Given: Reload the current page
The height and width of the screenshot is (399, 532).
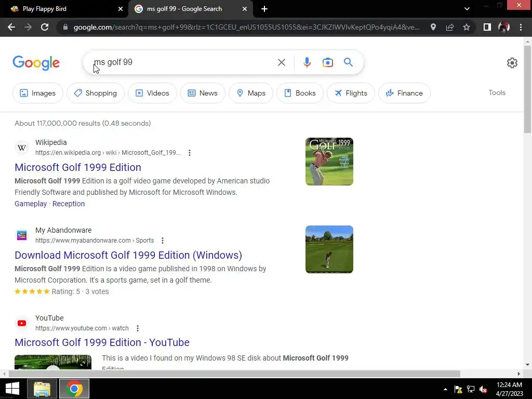Looking at the screenshot, I should [45, 27].
